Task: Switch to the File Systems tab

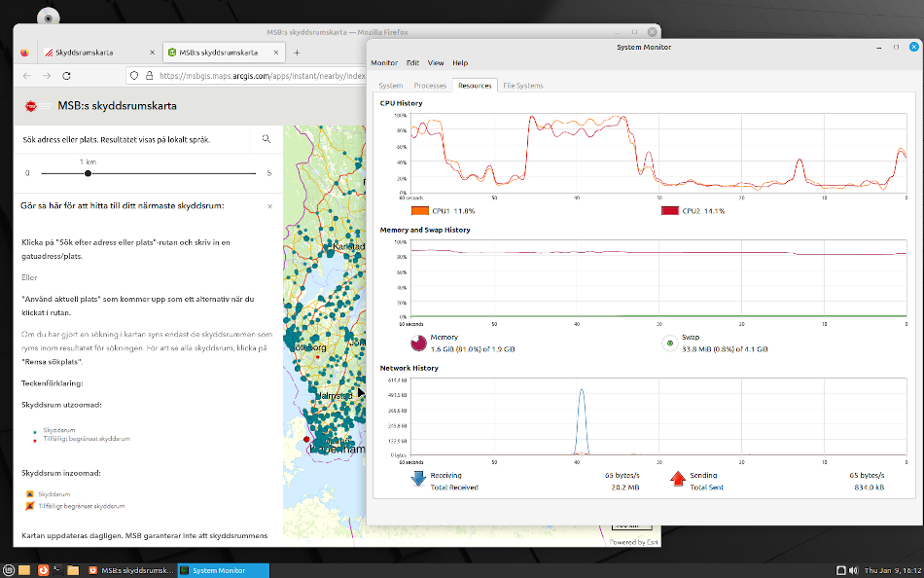Action: (x=522, y=86)
